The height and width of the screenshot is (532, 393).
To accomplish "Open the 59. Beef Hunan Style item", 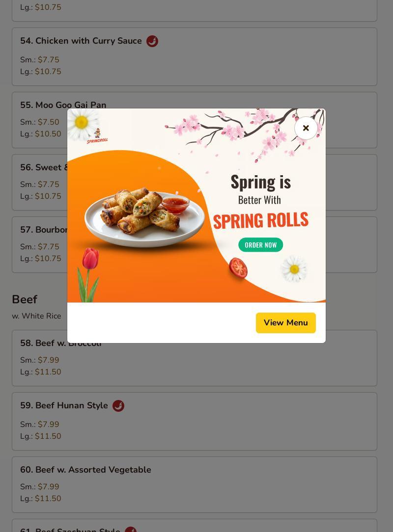I will pos(195,422).
